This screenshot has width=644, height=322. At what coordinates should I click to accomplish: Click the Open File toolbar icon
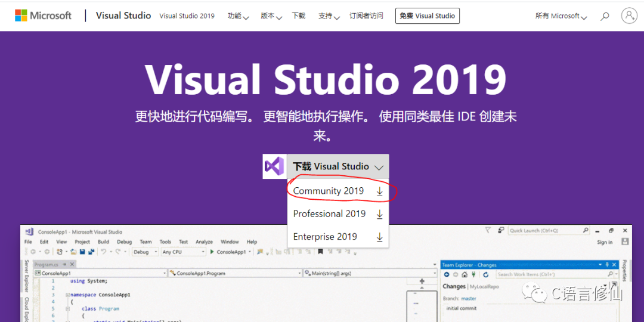click(x=73, y=252)
